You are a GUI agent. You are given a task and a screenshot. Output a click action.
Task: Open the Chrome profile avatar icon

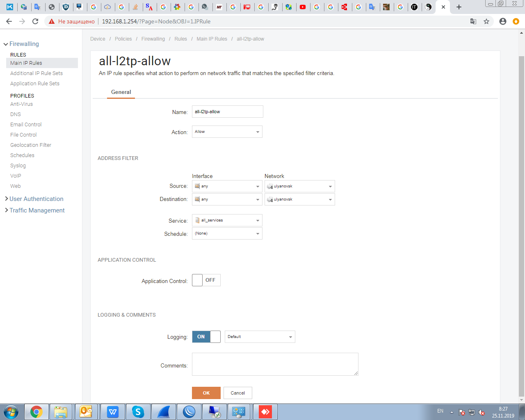[x=502, y=21]
